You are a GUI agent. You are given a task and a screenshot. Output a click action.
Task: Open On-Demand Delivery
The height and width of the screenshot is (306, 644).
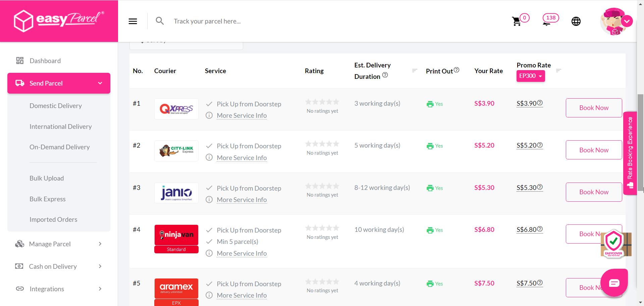59,147
